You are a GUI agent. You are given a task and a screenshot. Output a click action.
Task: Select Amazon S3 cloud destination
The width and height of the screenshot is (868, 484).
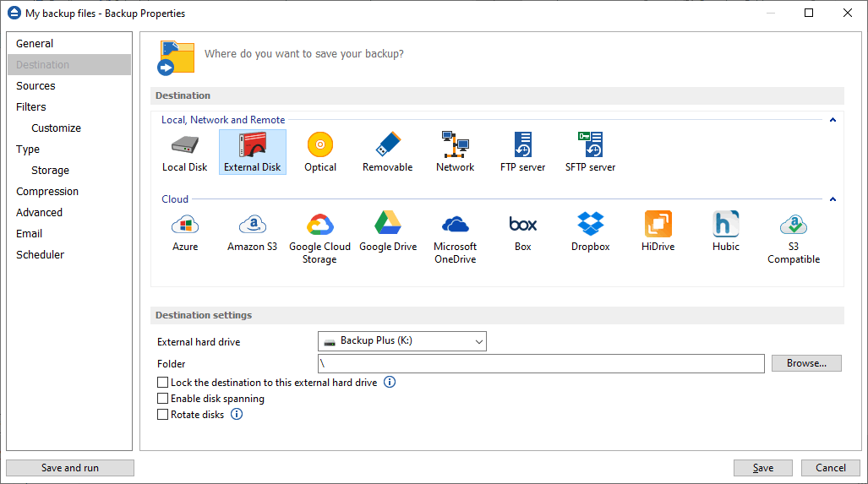[x=253, y=231]
